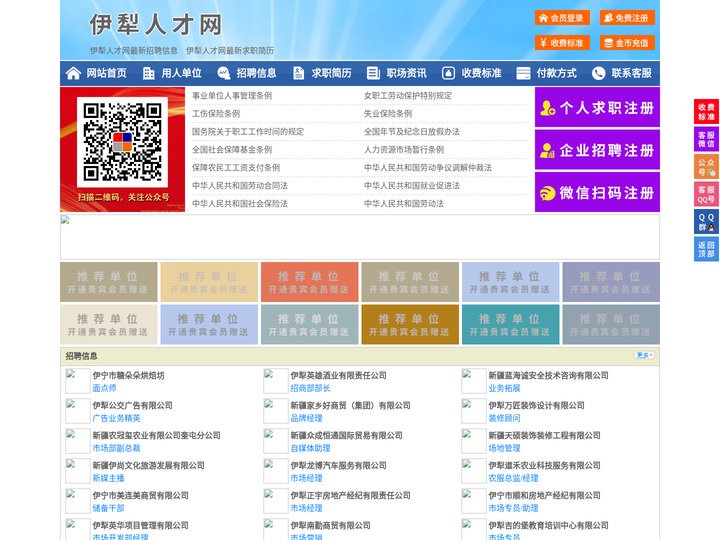Click logo thumbnail beside 新疆蓝海诚安全技术咨询有限公司
Image resolution: width=720 pixels, height=540 pixels.
[473, 381]
